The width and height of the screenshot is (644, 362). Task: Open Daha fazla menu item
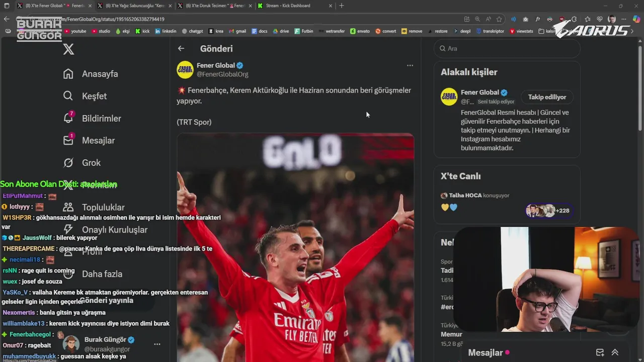93,274
